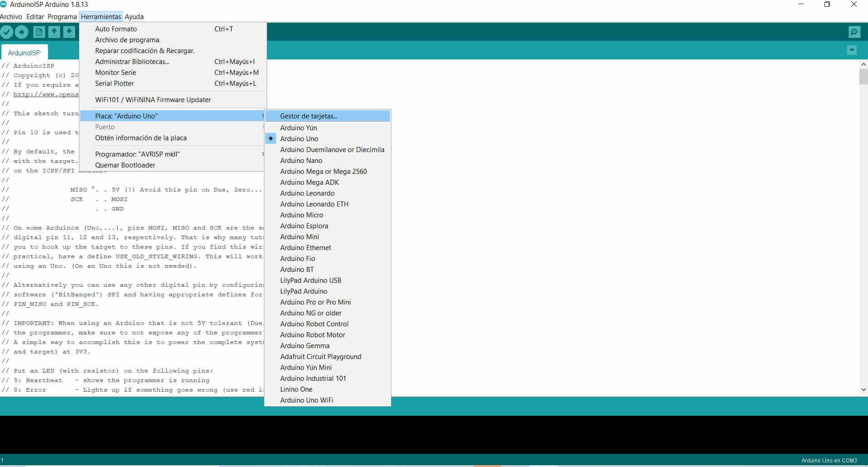Open a sketch with the up-arrow icon
Screen dimensions: 868x467
[x=54, y=32]
